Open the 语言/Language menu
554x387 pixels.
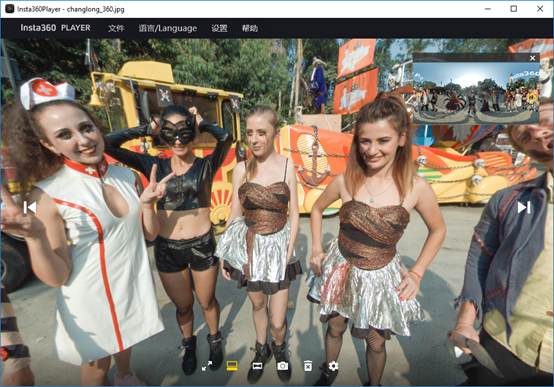click(167, 28)
